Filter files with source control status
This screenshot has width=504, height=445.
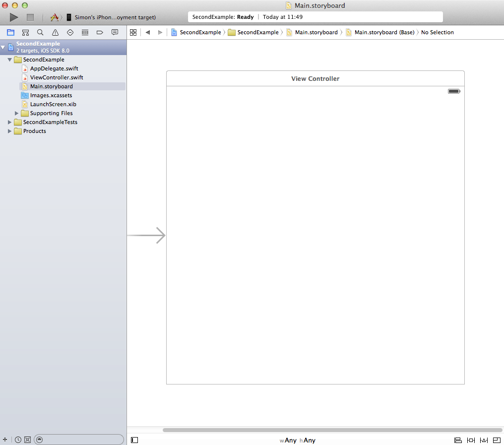(28, 440)
